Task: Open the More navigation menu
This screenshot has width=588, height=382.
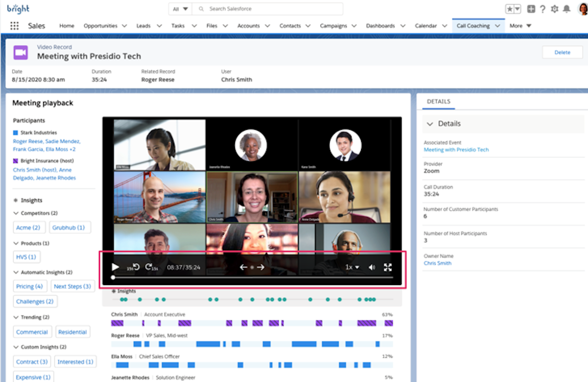Action: coord(520,26)
